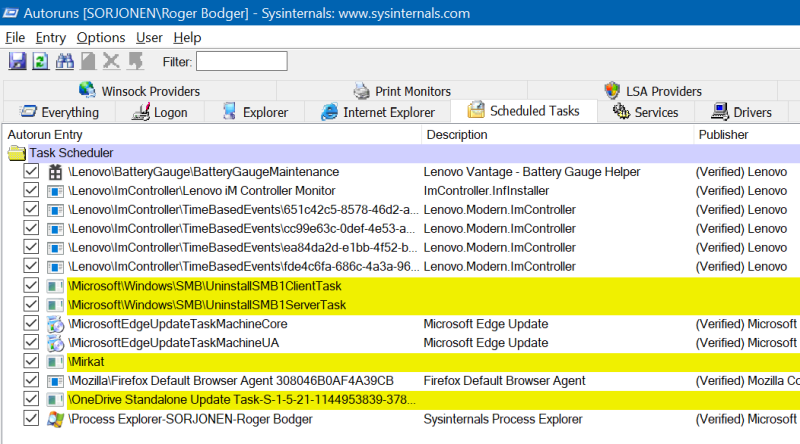
Task: Click the Firefox Default Browser Agent icon
Action: point(56,381)
